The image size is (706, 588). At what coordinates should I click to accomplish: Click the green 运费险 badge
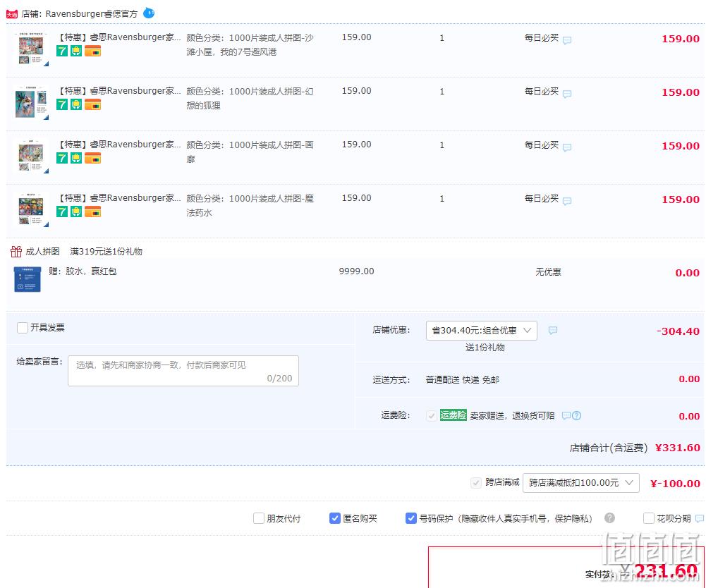(453, 415)
